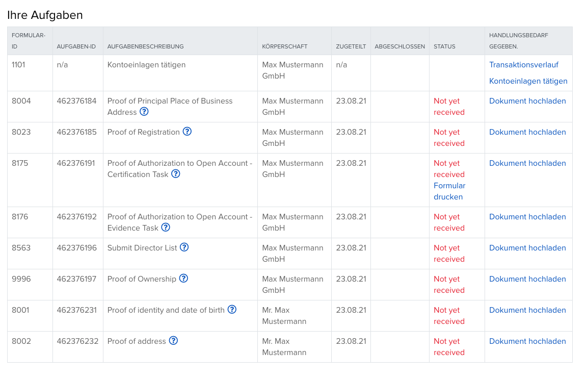
Task: Click help icon next to Submit Director List
Action: (184, 247)
